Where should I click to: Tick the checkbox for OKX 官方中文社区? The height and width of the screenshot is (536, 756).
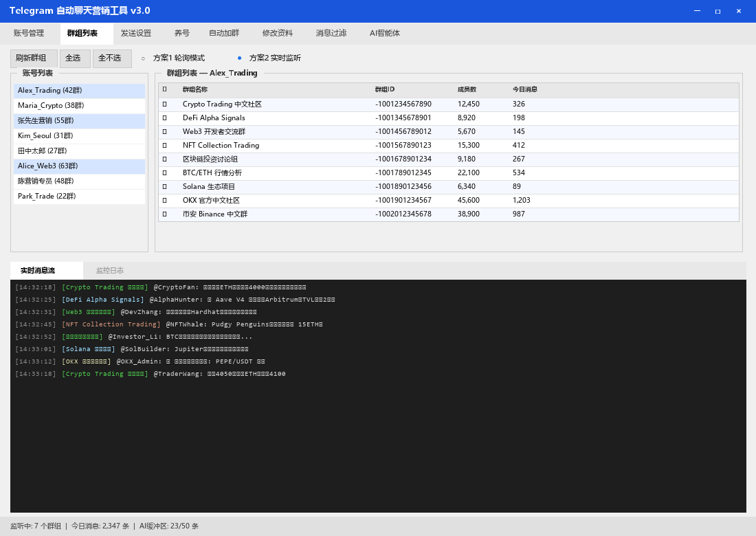[x=164, y=201]
